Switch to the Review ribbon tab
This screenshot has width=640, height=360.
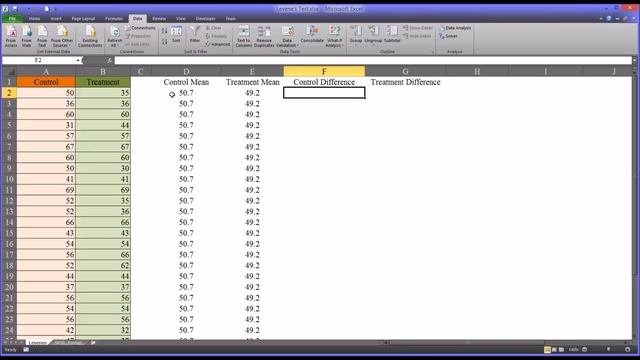pyautogui.click(x=159, y=18)
